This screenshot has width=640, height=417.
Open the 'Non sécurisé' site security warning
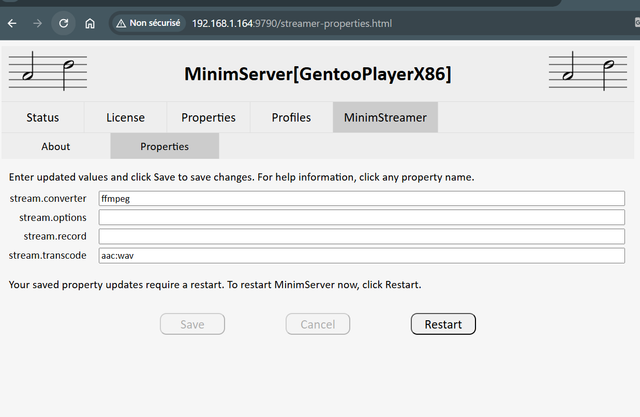click(x=147, y=23)
